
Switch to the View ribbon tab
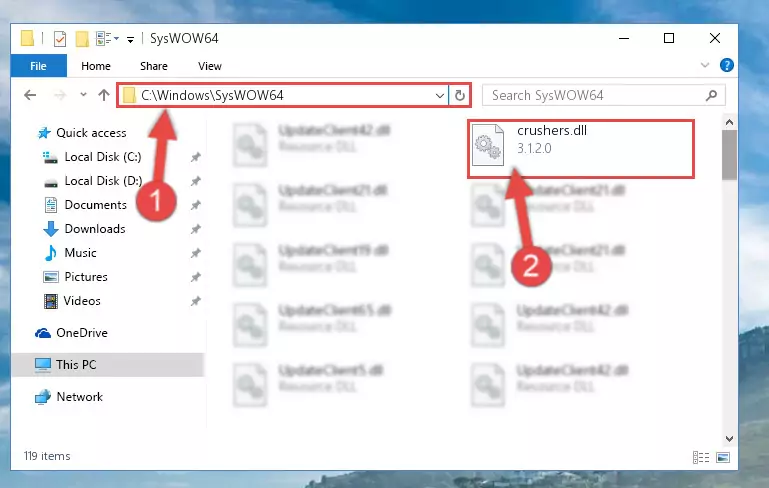pos(209,66)
